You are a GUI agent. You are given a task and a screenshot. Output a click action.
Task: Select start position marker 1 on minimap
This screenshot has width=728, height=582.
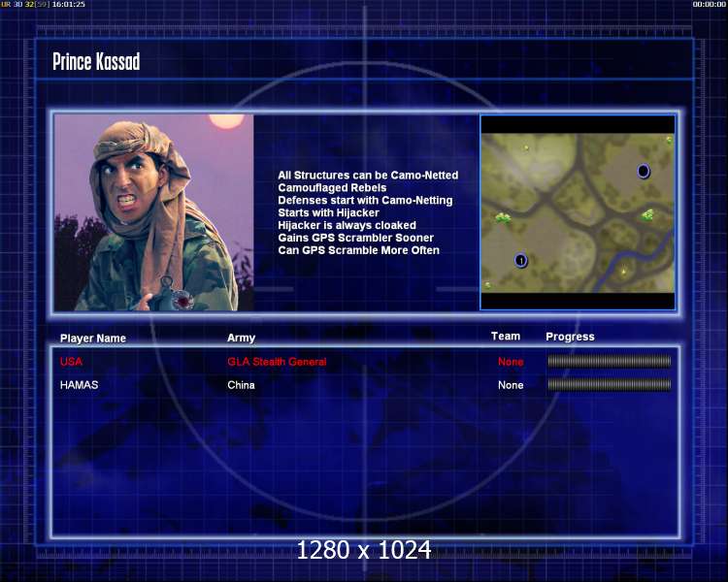(521, 260)
